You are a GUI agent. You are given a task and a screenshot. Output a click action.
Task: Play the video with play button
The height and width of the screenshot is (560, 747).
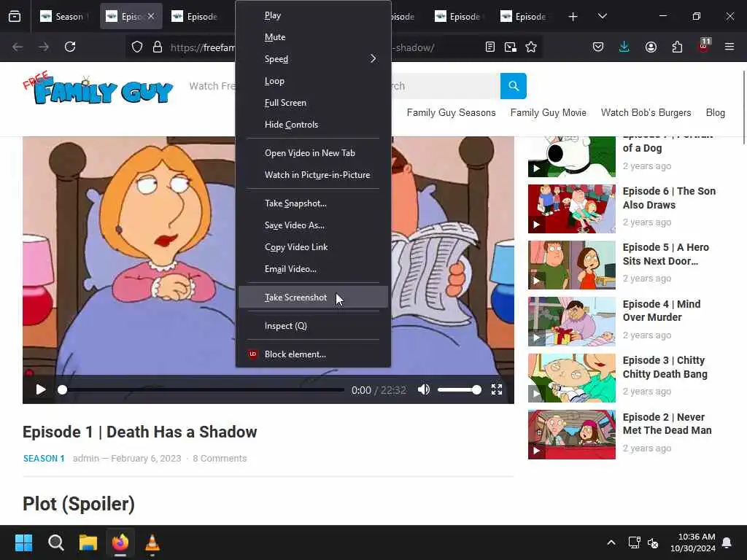point(41,389)
